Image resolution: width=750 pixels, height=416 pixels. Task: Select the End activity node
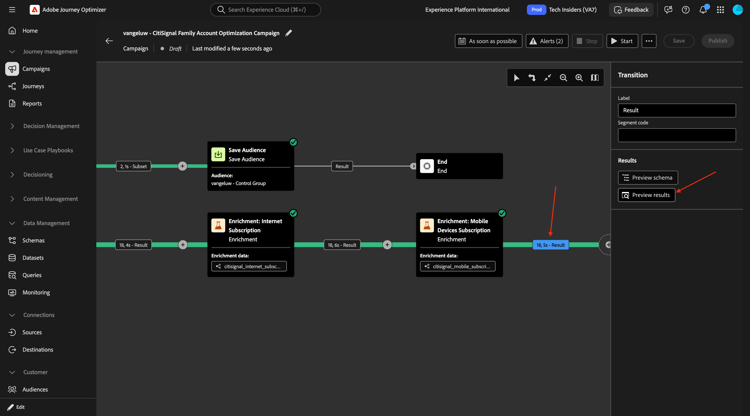(459, 166)
